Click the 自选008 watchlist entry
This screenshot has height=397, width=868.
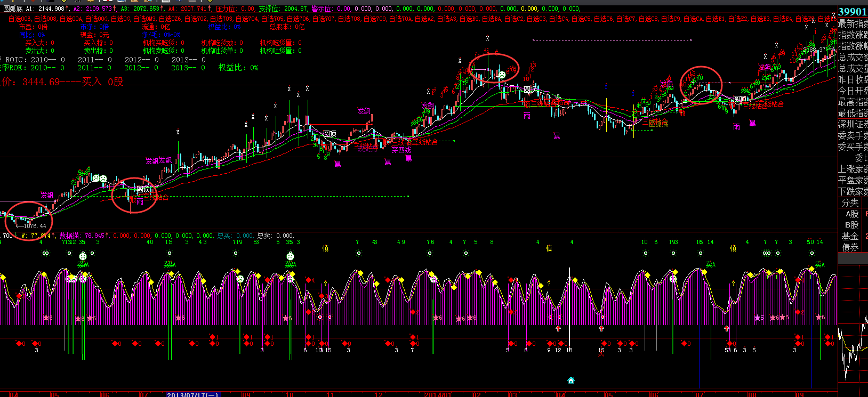(x=45, y=19)
